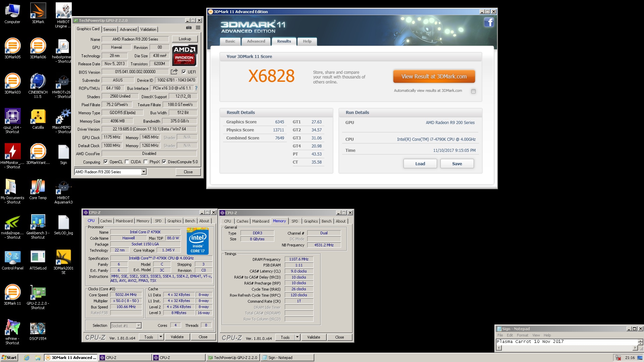644x362 pixels.
Task: Switch to Validation tab in GPU-Z
Action: pos(148,29)
